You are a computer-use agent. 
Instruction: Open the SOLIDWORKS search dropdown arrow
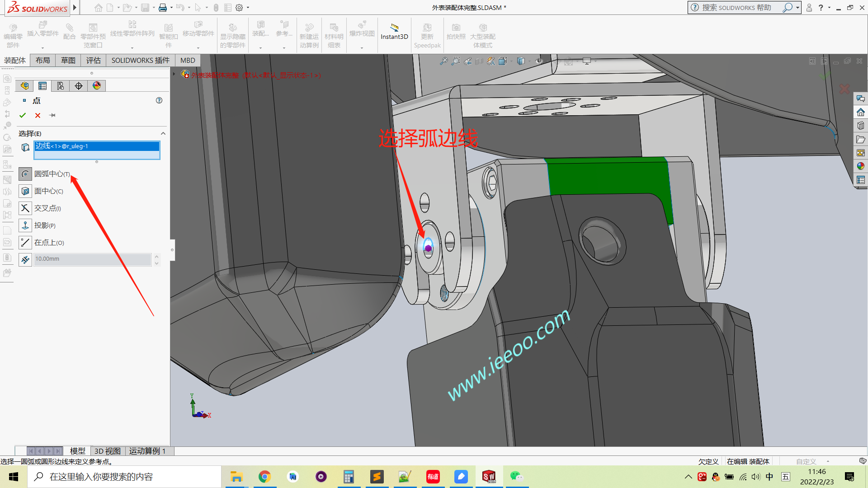point(797,8)
